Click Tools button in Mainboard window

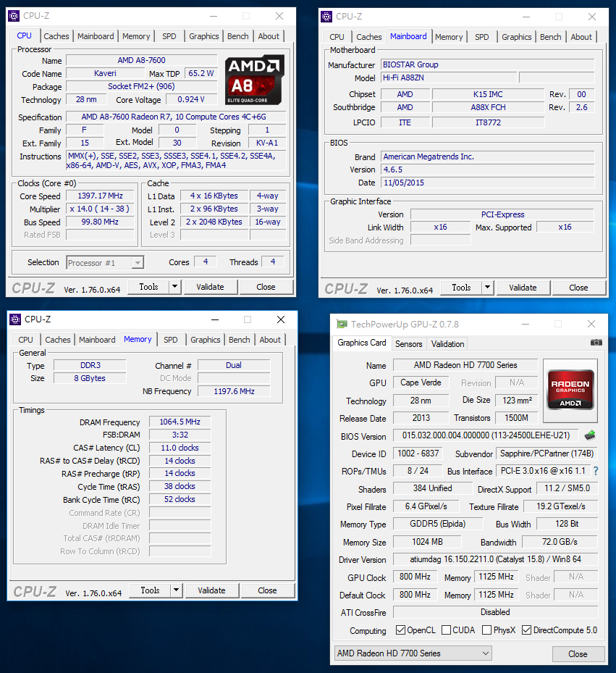[x=462, y=288]
